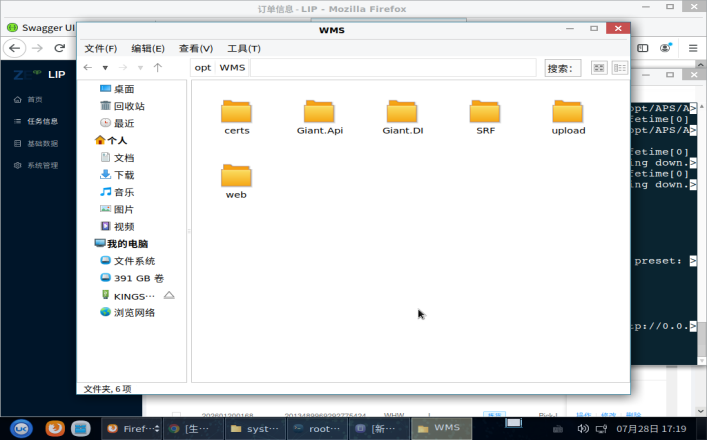Open Firefox hamburger menu

tap(693, 48)
